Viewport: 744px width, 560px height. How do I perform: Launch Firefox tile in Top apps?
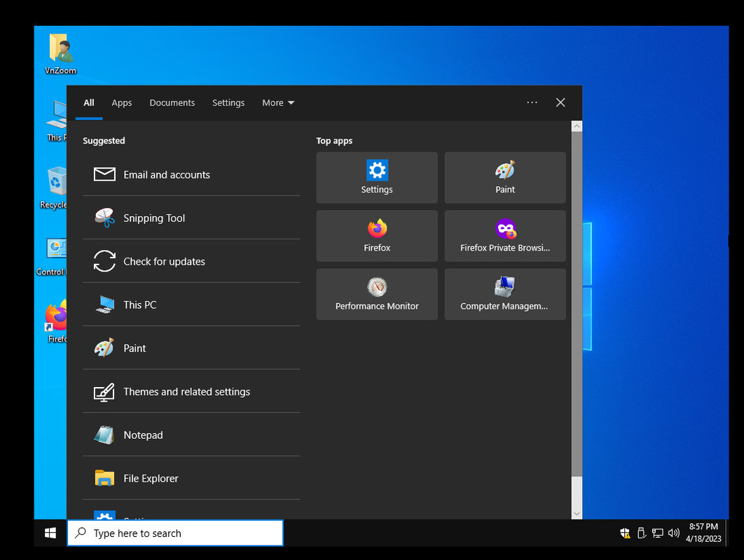377,236
